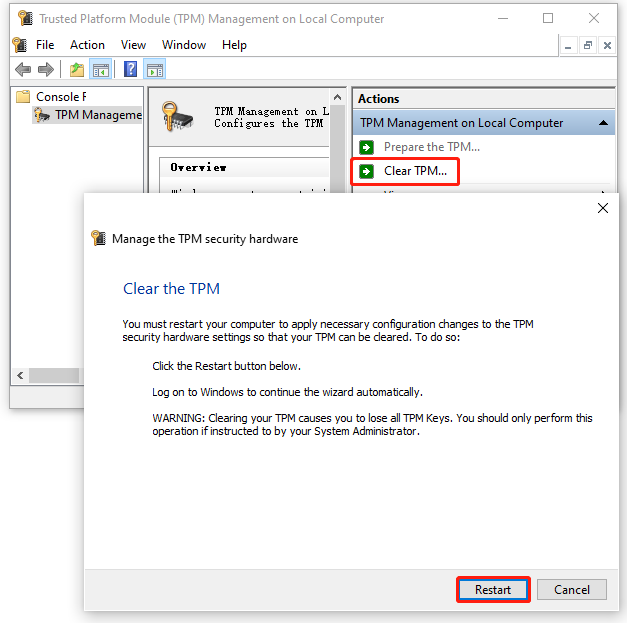Viewport: 627px width, 623px height.
Task: Collapse TPM Management on Local Computer actions section
Action: point(603,123)
